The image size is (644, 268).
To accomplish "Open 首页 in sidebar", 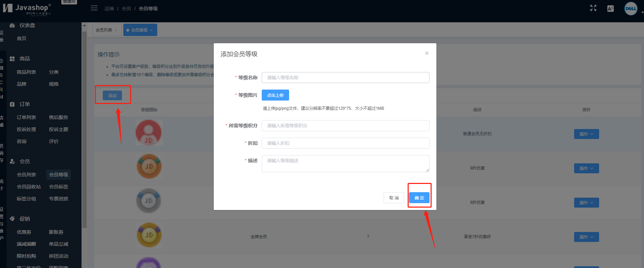I will pos(22,38).
